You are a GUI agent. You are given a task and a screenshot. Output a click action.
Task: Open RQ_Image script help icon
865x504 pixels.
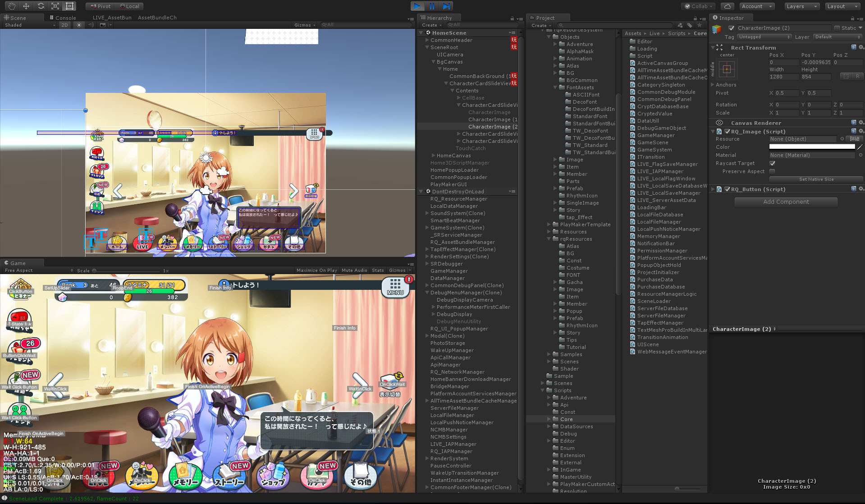(854, 131)
